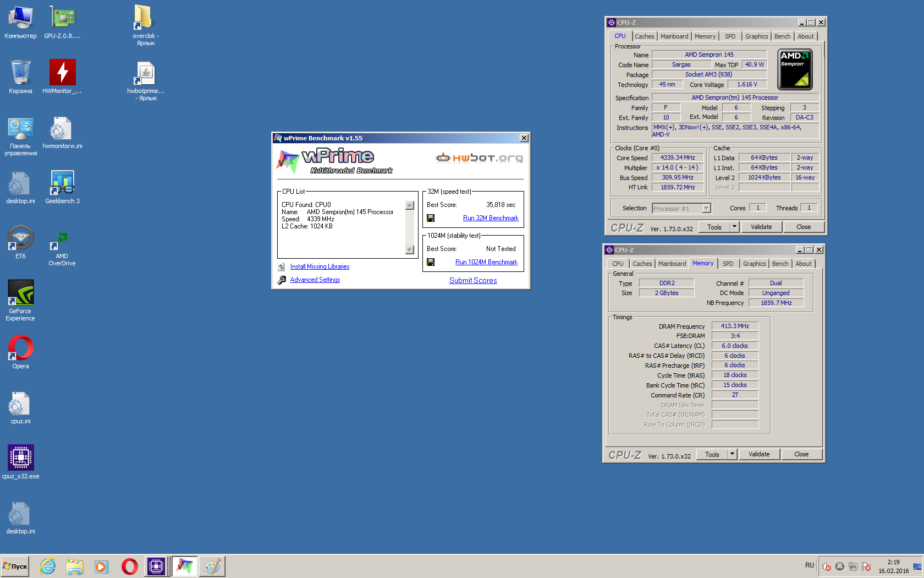The width and height of the screenshot is (924, 578).
Task: Open Bench tab in bottom CPU-Z window
Action: click(x=780, y=264)
